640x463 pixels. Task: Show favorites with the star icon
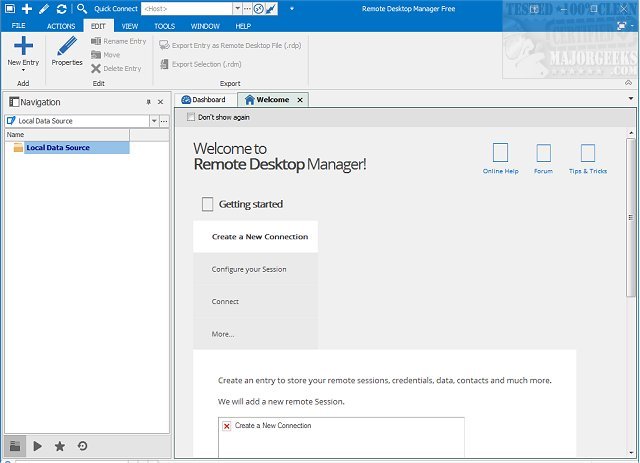pos(59,446)
